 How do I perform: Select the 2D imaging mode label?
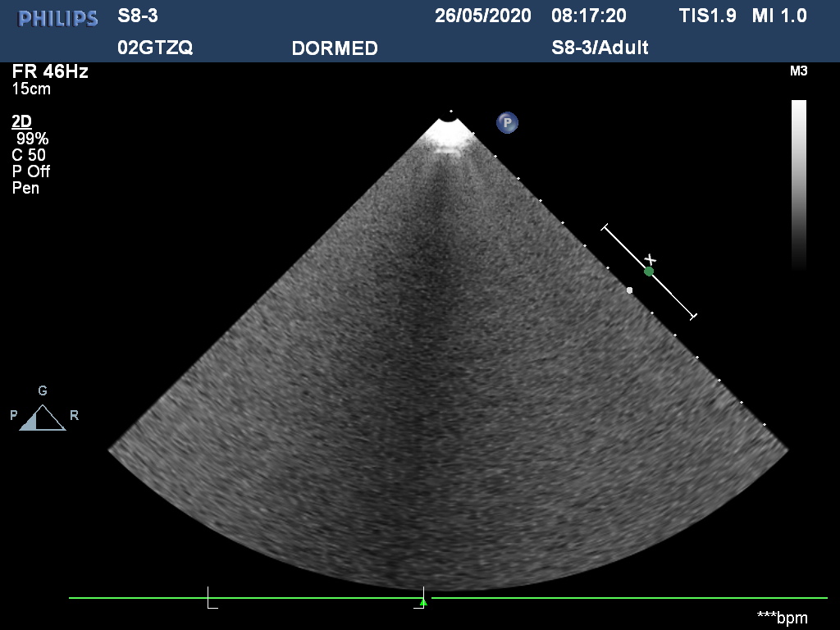21,122
